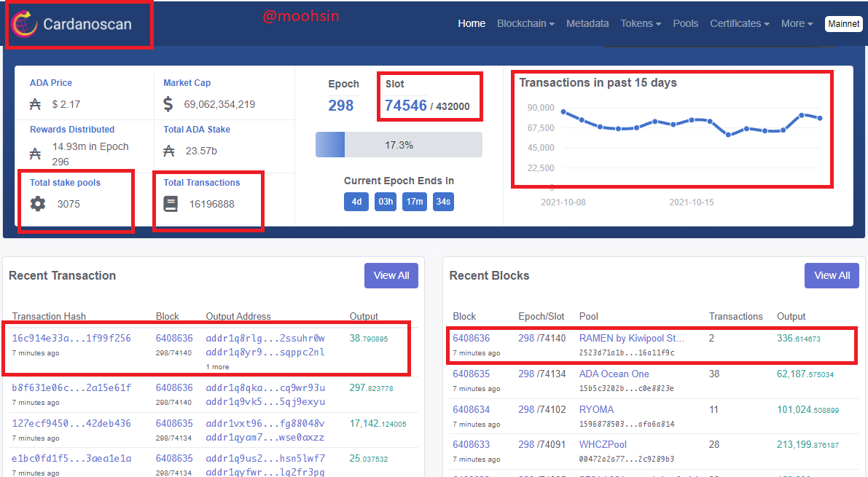Open block 6408636 in Recent Blocks
This screenshot has height=477, width=868.
point(471,338)
